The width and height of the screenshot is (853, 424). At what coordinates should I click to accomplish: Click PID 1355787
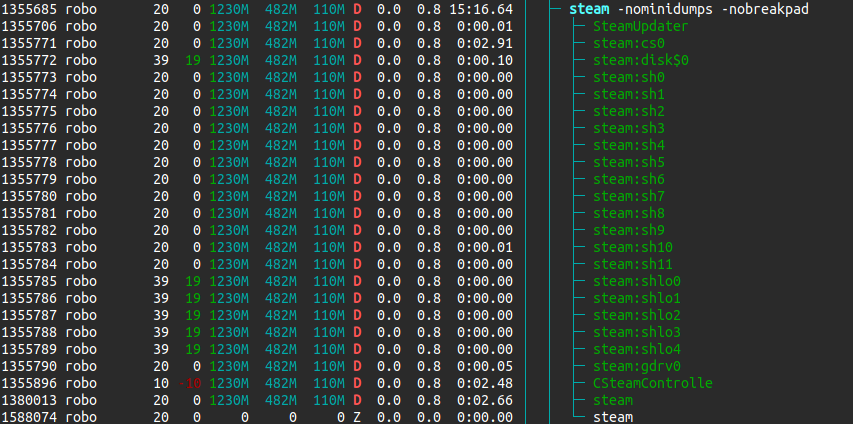(29, 315)
